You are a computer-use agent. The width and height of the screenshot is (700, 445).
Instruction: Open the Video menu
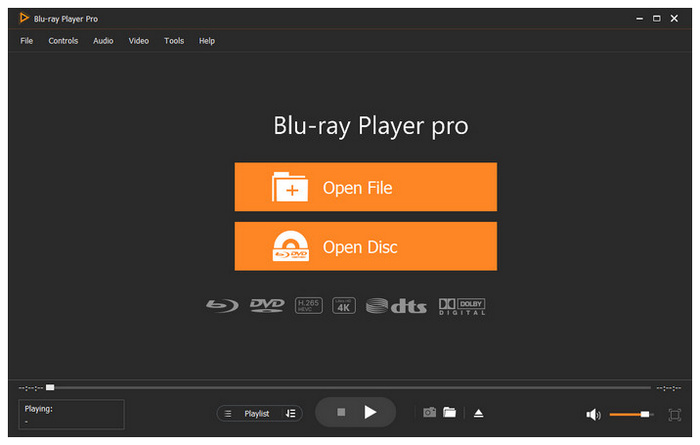click(x=138, y=41)
